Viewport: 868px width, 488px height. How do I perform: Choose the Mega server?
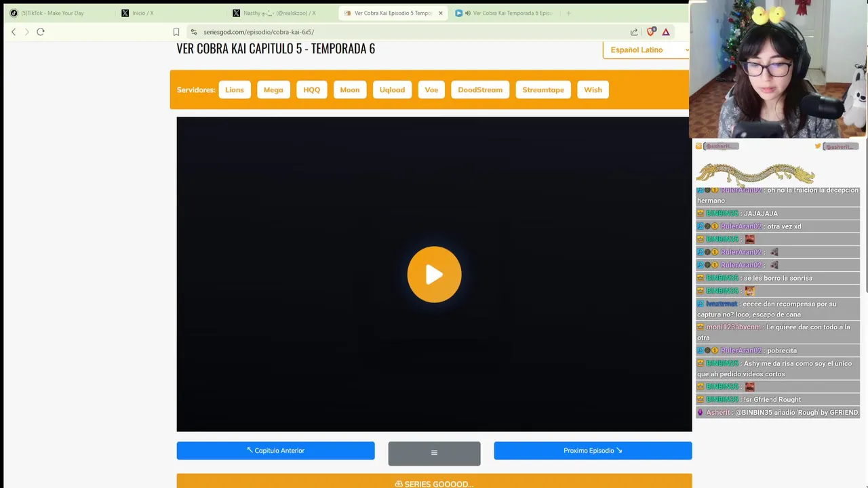coord(273,89)
